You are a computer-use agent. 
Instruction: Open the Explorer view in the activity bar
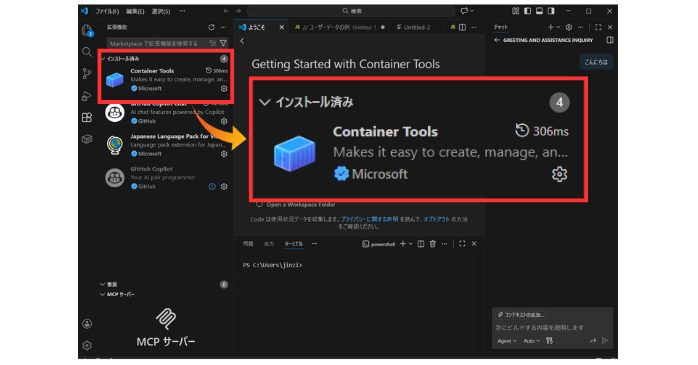[87, 31]
